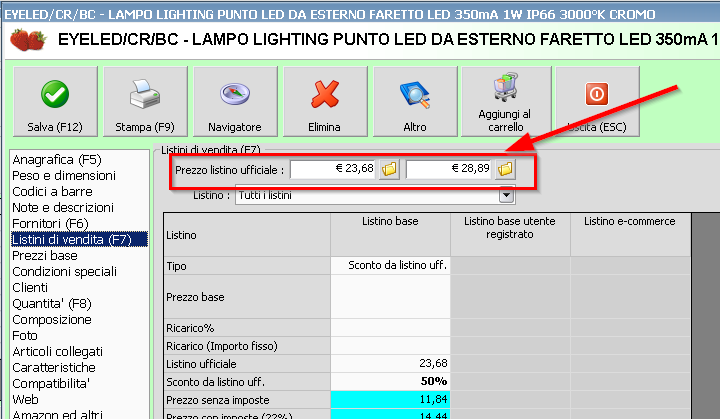Viewport: 720px width, 419px height.
Task: Open the Foto section
Action: 25,335
